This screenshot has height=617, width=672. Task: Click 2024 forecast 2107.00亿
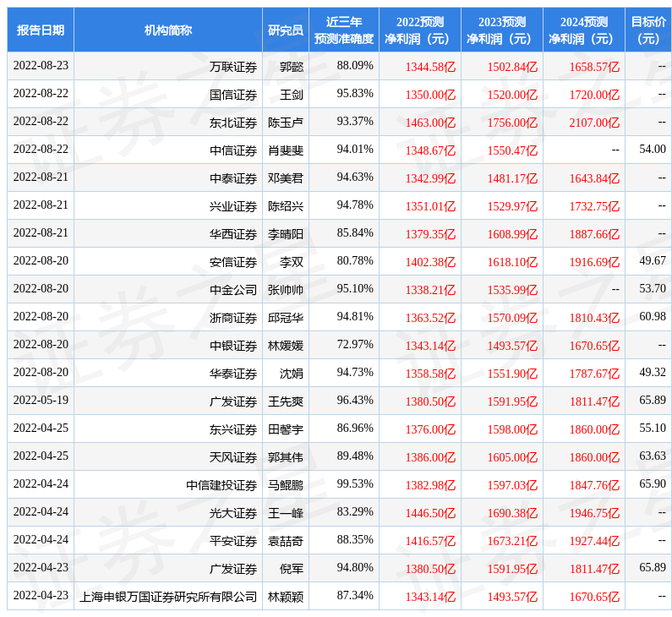(x=594, y=123)
